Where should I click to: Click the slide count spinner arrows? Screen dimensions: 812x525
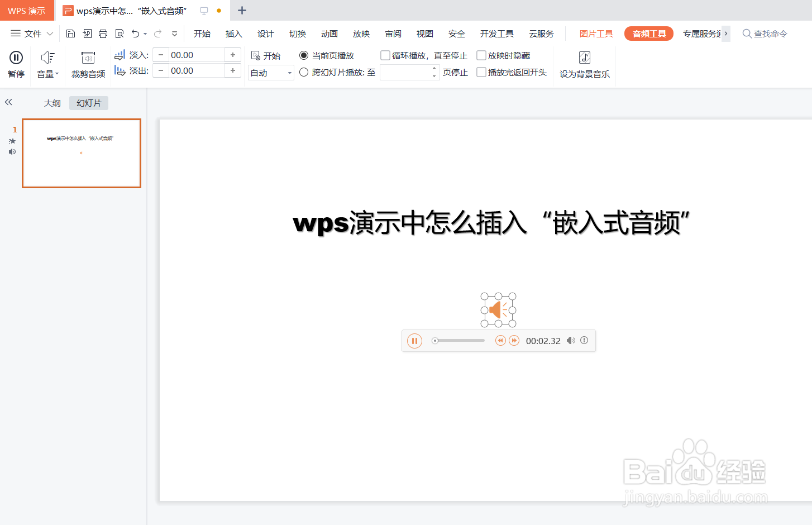(x=434, y=72)
